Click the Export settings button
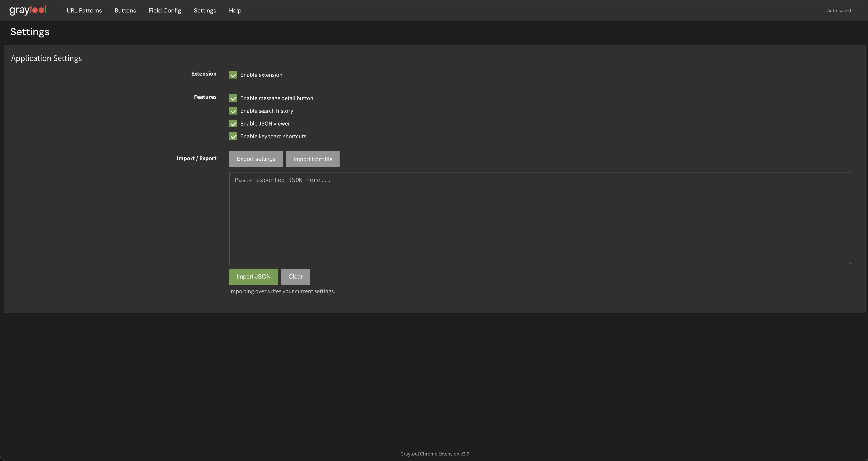Screen dimensions: 868x461 [x=256, y=159]
